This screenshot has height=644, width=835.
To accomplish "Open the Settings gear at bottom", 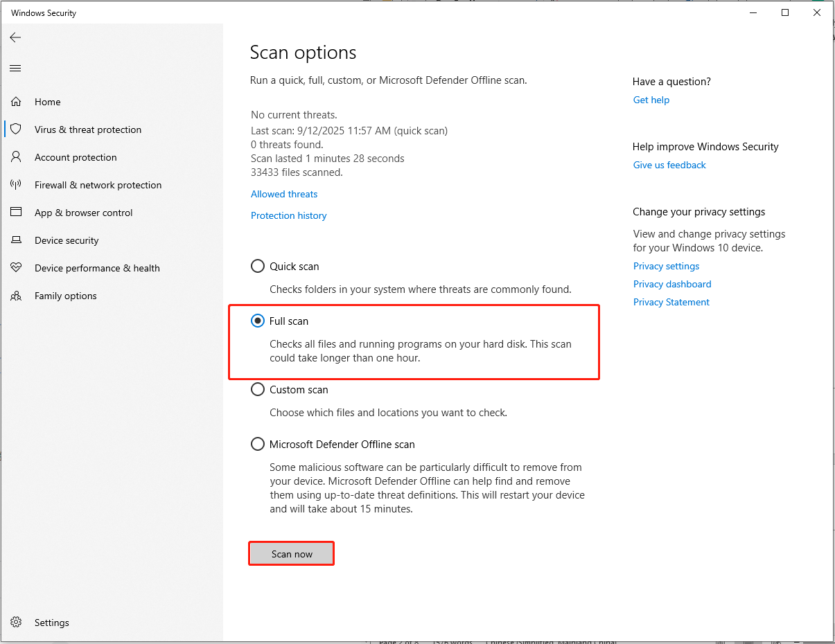I will click(15, 622).
